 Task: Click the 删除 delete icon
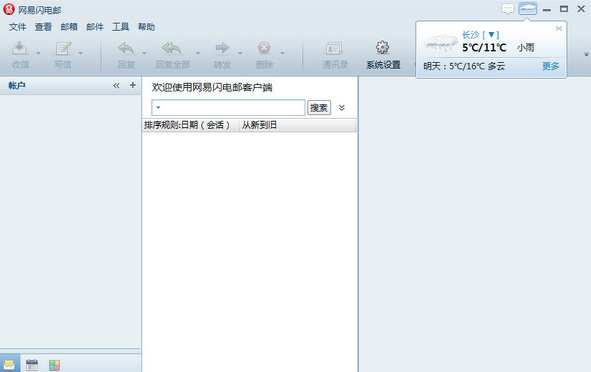[x=264, y=48]
